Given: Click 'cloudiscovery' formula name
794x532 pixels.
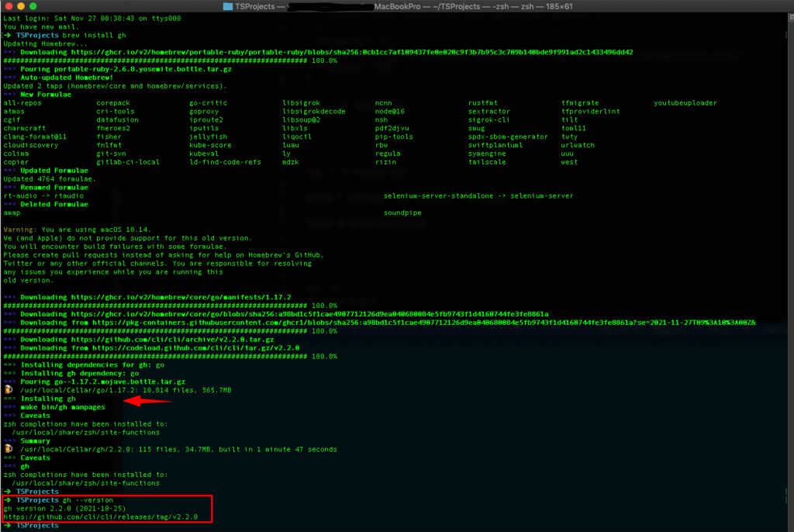Looking at the screenshot, I should pyautogui.click(x=31, y=145).
